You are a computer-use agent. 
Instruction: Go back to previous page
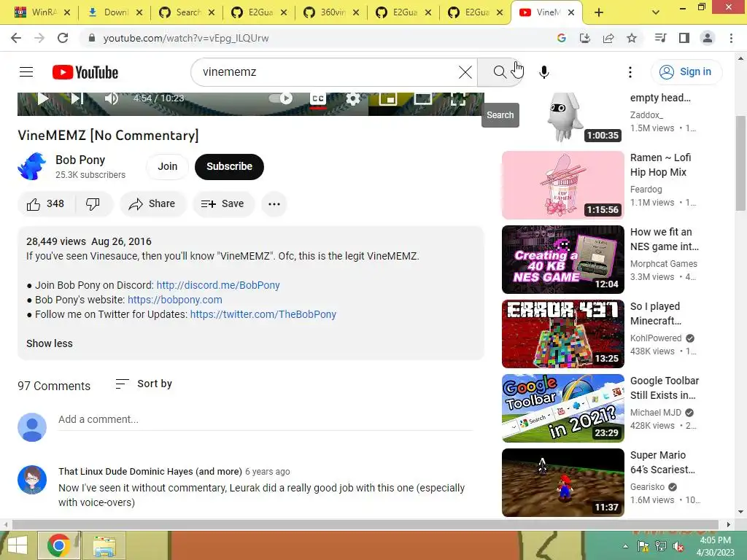(x=16, y=38)
